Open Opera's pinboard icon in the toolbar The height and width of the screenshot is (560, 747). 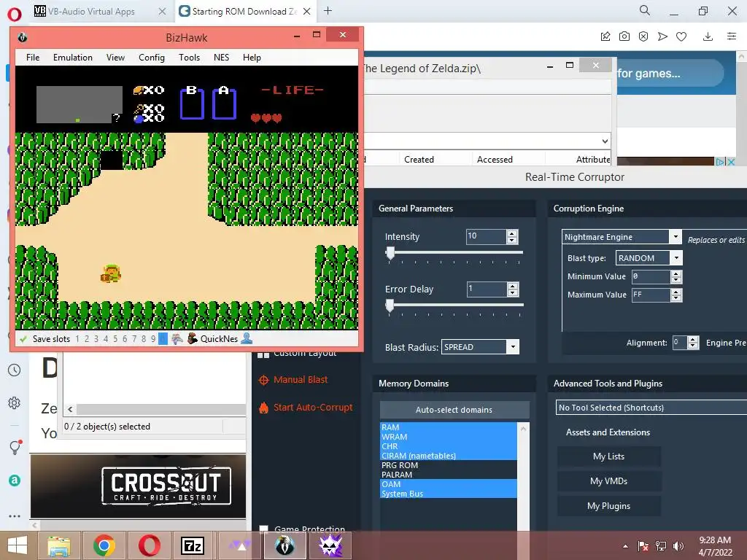point(605,36)
